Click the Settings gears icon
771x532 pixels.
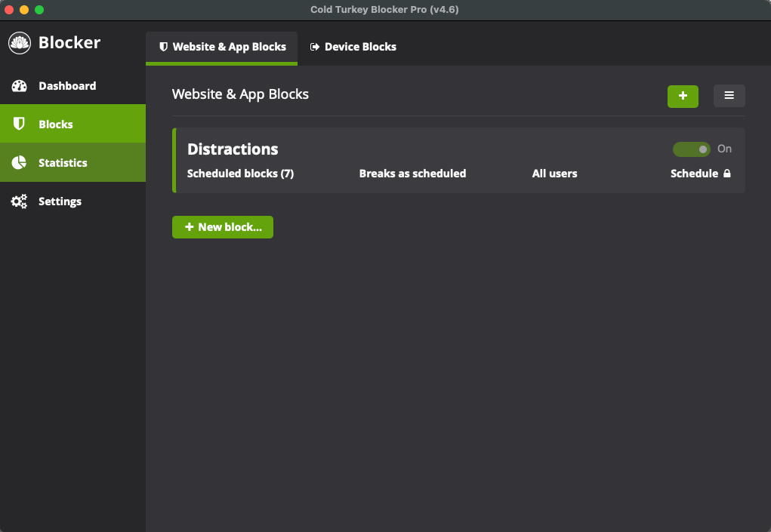point(19,201)
